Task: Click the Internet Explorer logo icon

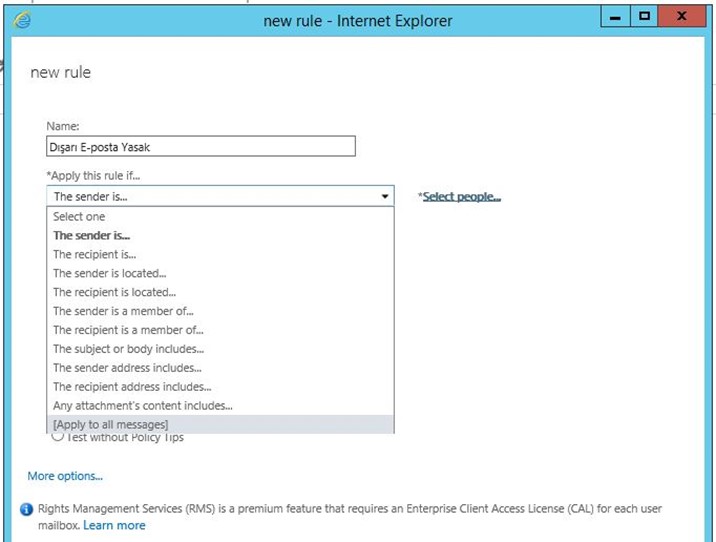Action: click(22, 20)
